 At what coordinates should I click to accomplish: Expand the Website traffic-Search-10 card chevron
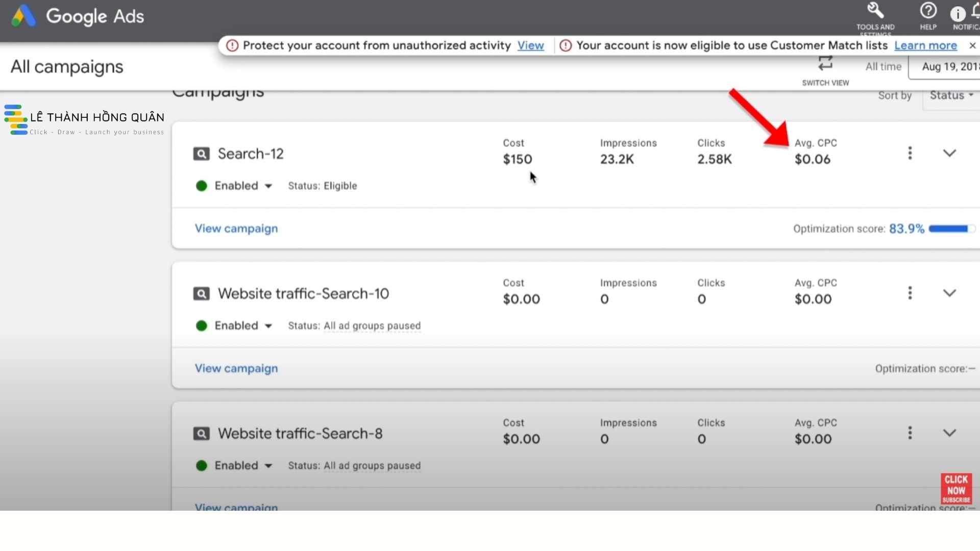(949, 293)
